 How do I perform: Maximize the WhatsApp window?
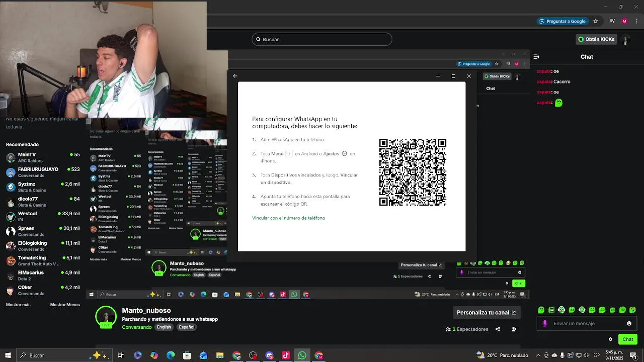[453, 76]
